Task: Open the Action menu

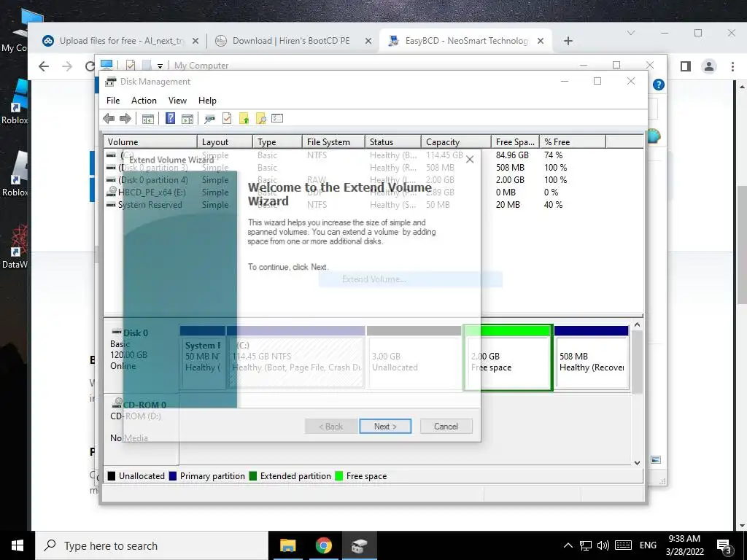Action: 144,101
